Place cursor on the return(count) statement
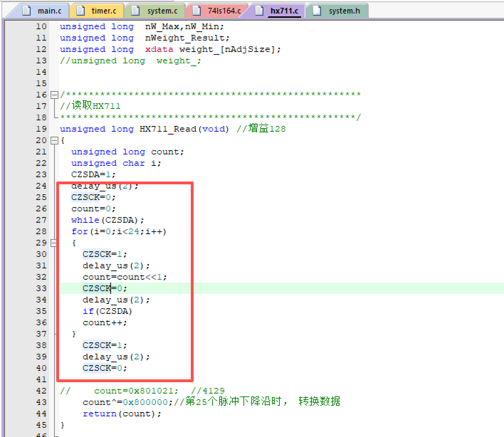The height and width of the screenshot is (437, 504). (x=122, y=414)
